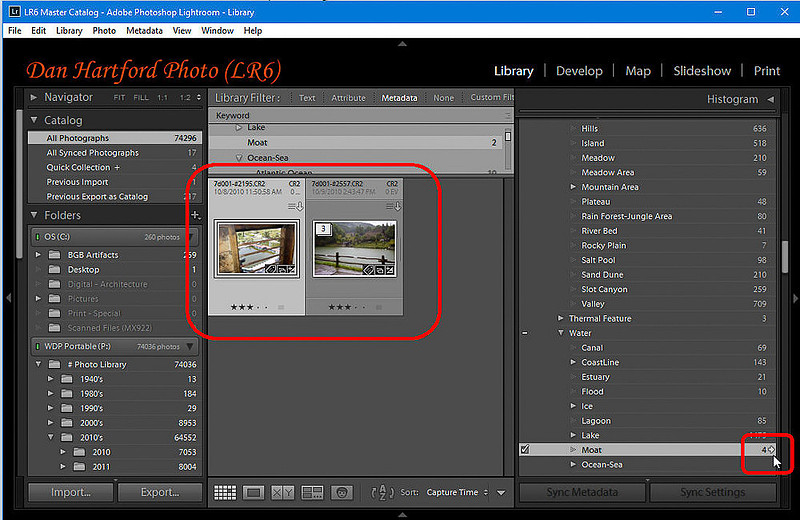Open toolbar content menu arrow after Sort
Screen dimensions: 800x520
pyautogui.click(x=501, y=493)
